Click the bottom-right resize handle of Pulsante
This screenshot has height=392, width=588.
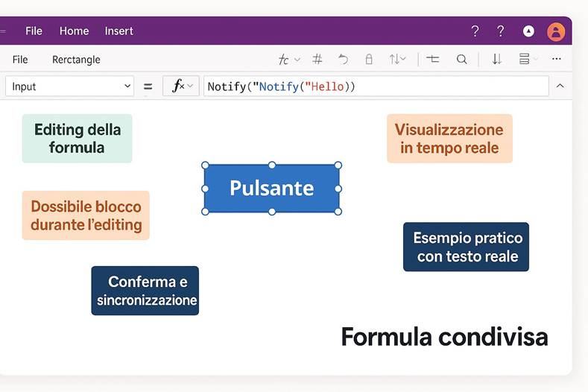(338, 212)
